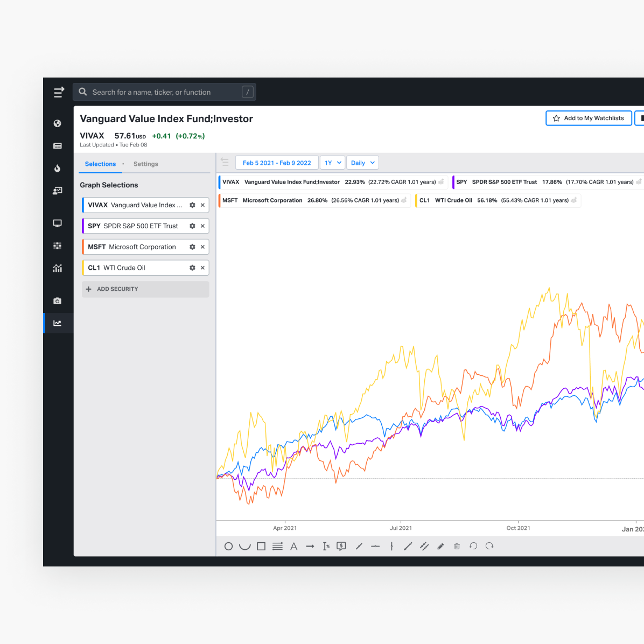The image size is (644, 644).
Task: Open settings gear for SPY security
Action: [192, 226]
